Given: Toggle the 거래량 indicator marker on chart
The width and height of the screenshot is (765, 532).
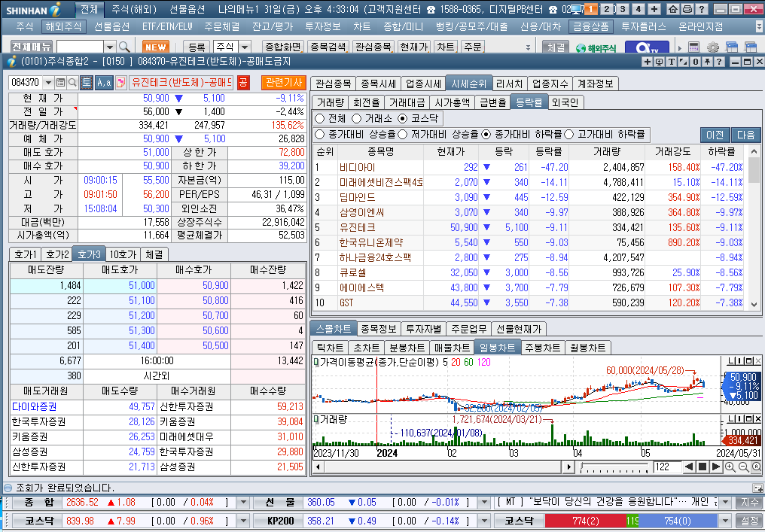Looking at the screenshot, I should coord(316,419).
